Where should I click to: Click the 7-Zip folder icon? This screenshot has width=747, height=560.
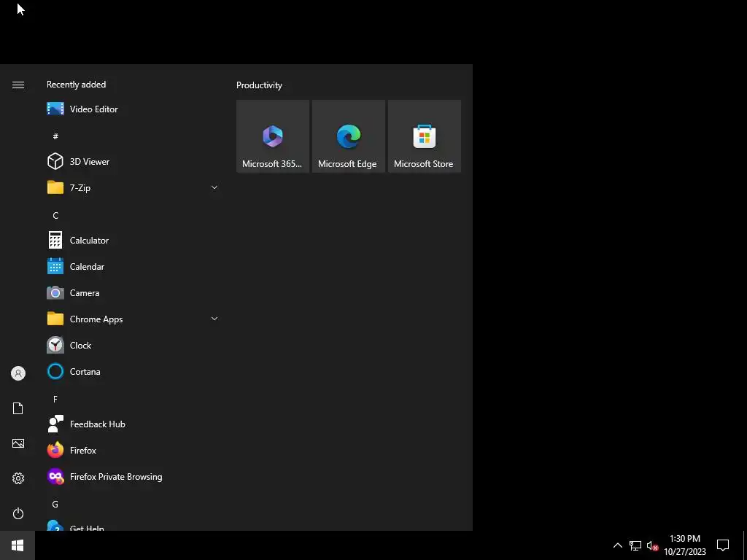55,187
